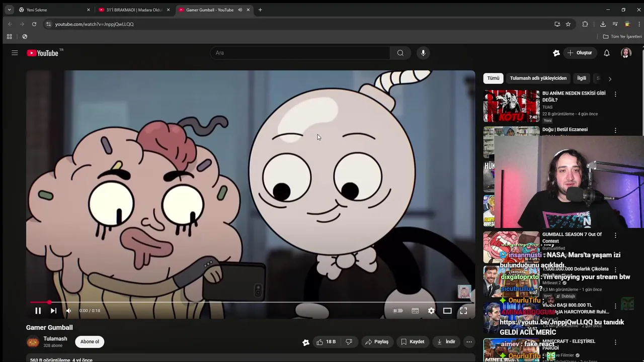
Task: Click Paylaş to share the video
Action: click(x=377, y=342)
